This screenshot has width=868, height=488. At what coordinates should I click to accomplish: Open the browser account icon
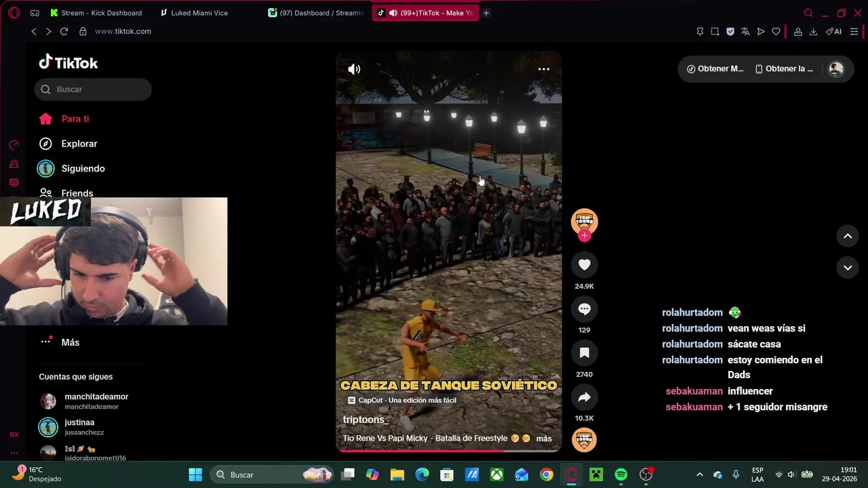[798, 32]
